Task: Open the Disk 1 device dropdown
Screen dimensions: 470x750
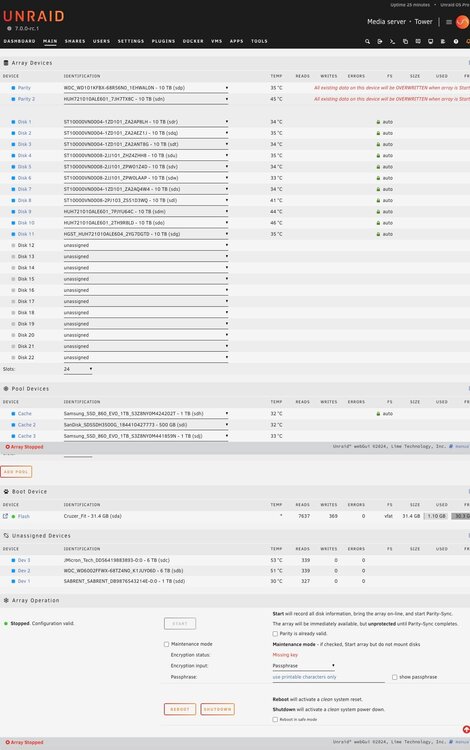Action: (x=146, y=122)
